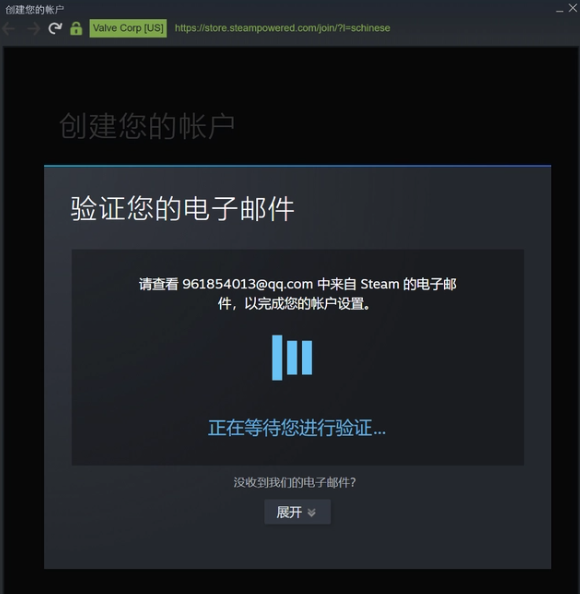Click the blue loading bars spinner
This screenshot has width=580, height=594.
(x=292, y=357)
